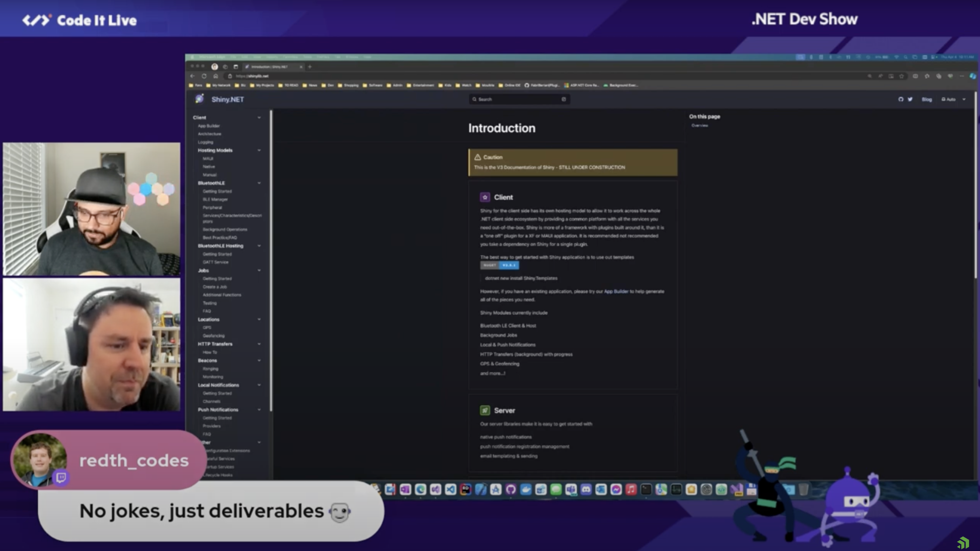
Task: Collapse the Hosting Models sidebar section
Action: click(x=259, y=150)
